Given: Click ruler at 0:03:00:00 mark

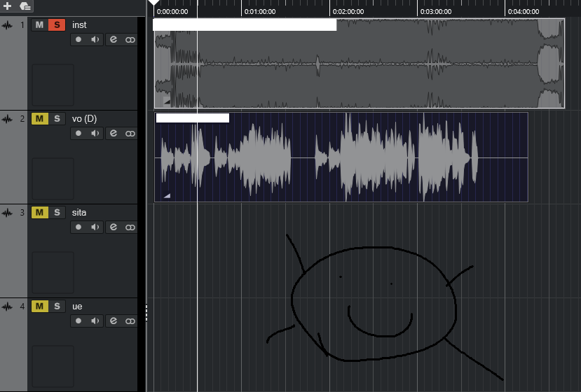Looking at the screenshot, I should coord(436,11).
